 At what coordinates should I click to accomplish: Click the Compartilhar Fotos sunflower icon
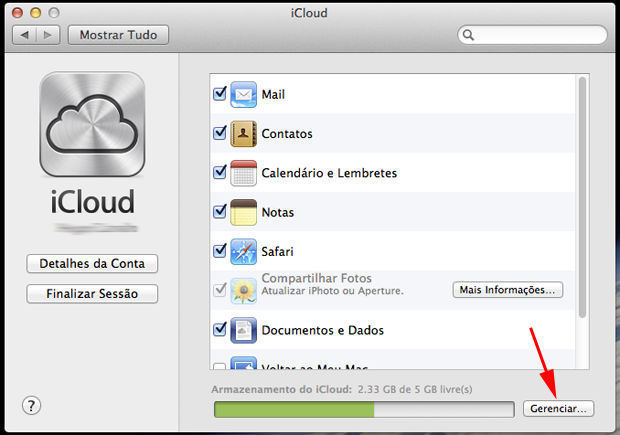(x=243, y=291)
